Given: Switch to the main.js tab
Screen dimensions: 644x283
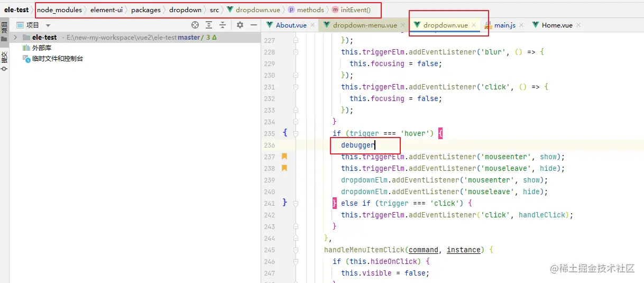Looking at the screenshot, I should (504, 25).
